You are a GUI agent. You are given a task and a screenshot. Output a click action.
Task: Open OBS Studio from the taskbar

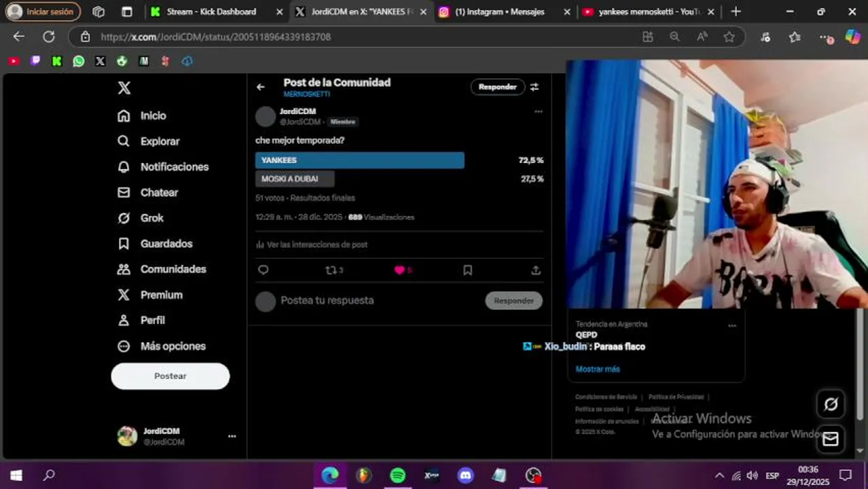pos(533,475)
